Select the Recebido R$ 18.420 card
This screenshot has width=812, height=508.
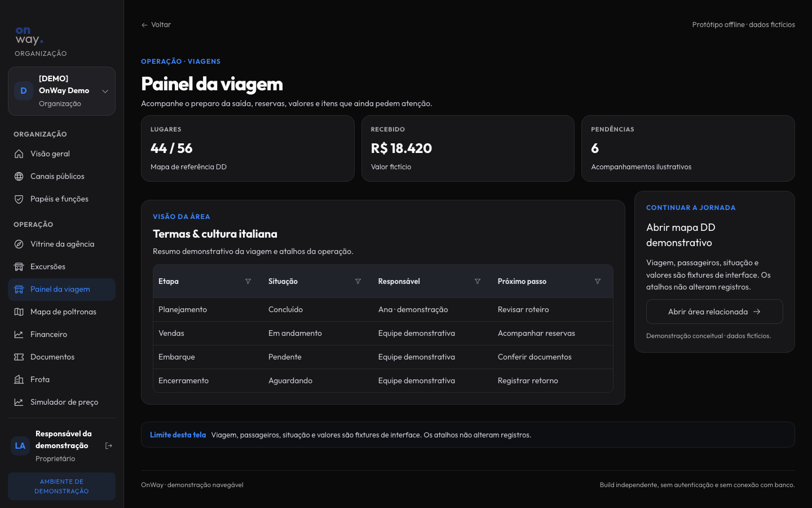point(468,148)
